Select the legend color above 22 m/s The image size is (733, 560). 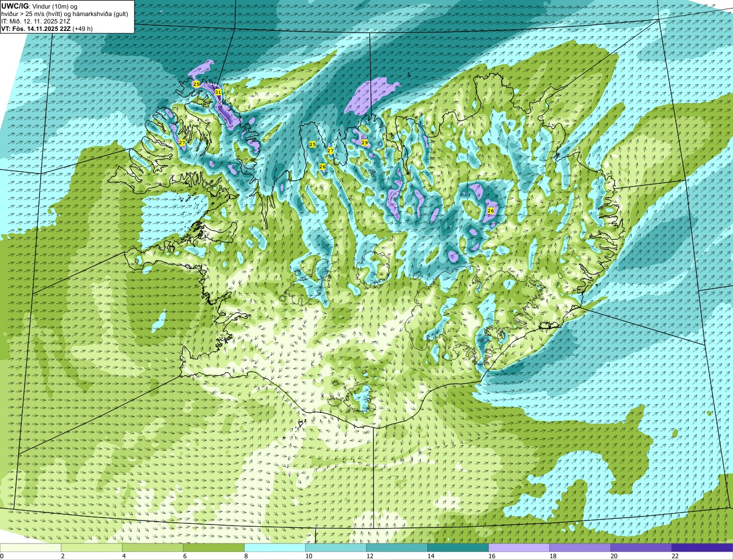click(703, 548)
